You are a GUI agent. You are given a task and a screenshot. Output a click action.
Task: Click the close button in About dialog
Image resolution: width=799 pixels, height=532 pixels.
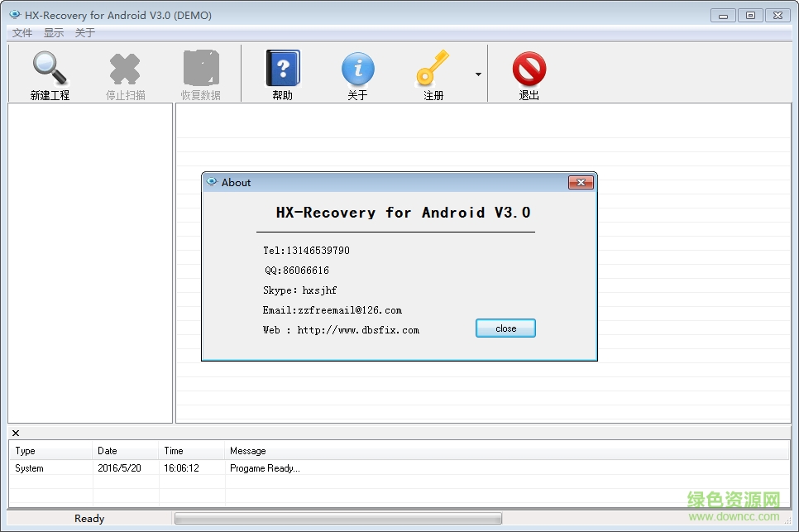pyautogui.click(x=505, y=328)
